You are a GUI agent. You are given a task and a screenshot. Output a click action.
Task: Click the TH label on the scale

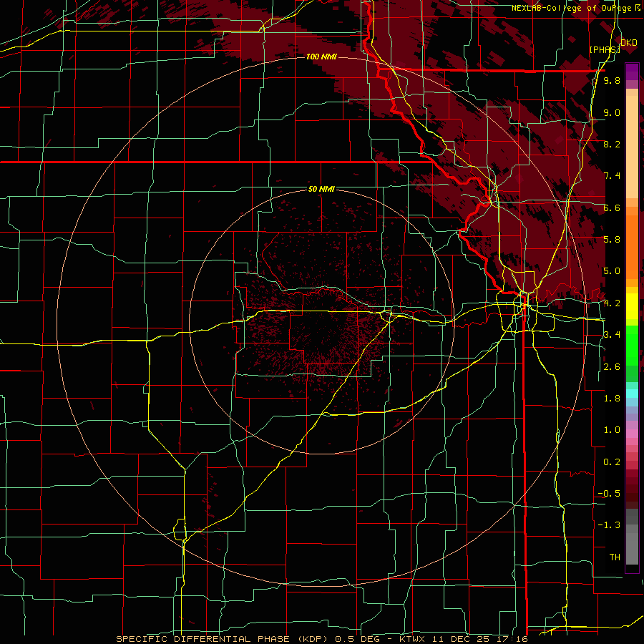point(615,557)
